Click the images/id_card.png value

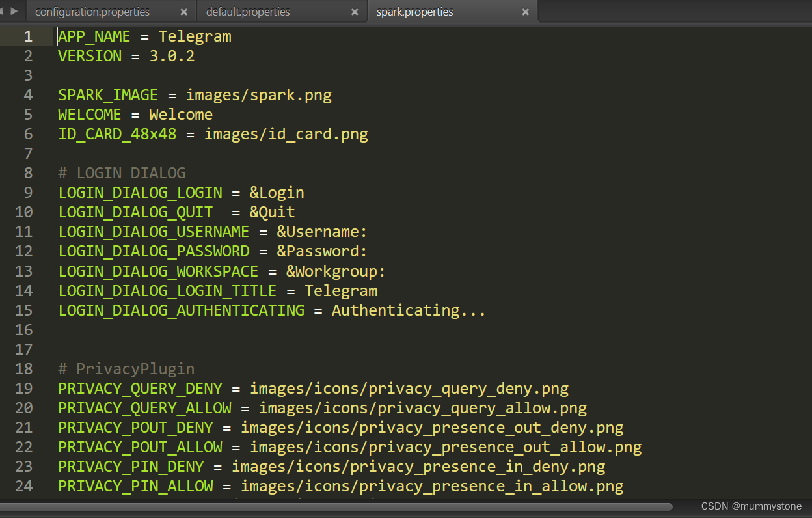tap(286, 134)
